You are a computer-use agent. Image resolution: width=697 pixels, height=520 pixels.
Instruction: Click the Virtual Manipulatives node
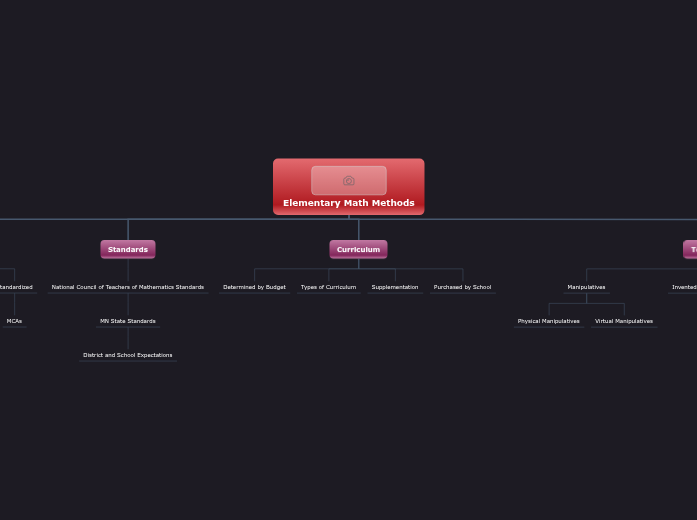[624, 321]
